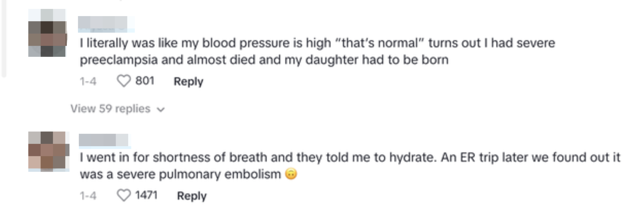Click the 801 like count
The height and width of the screenshot is (212, 644).
coord(144,80)
